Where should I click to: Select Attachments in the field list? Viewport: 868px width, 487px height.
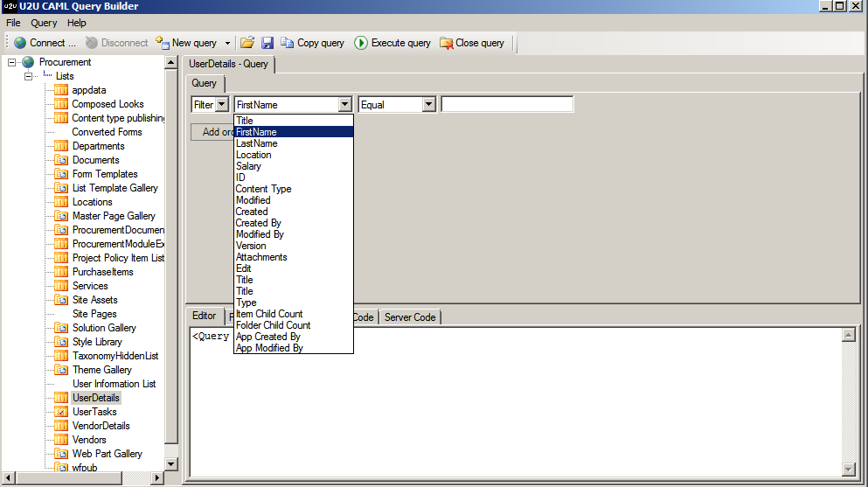click(x=294, y=257)
